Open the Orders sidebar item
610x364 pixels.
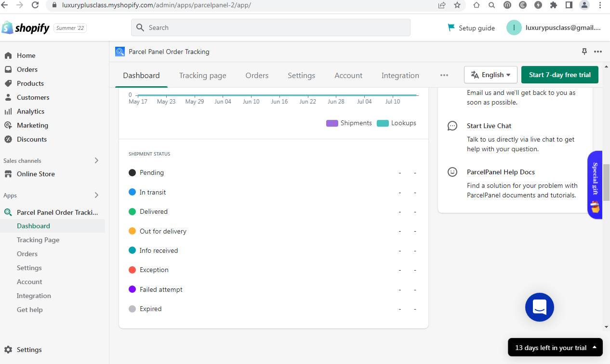pyautogui.click(x=27, y=69)
